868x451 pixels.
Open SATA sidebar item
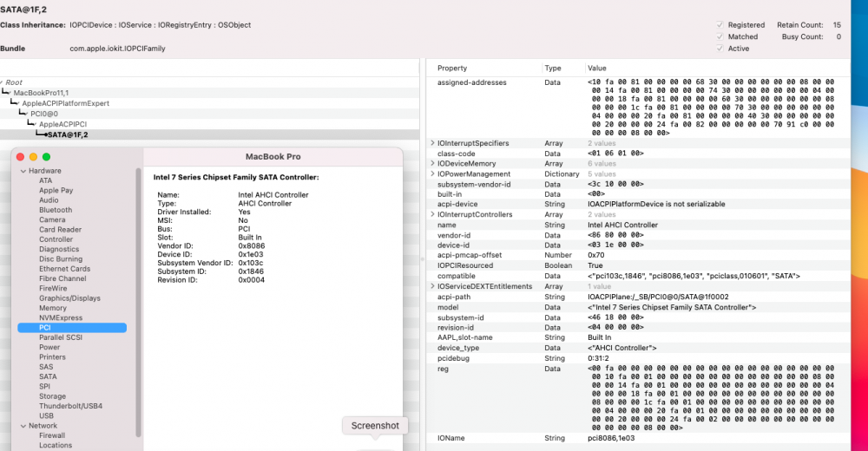click(48, 377)
